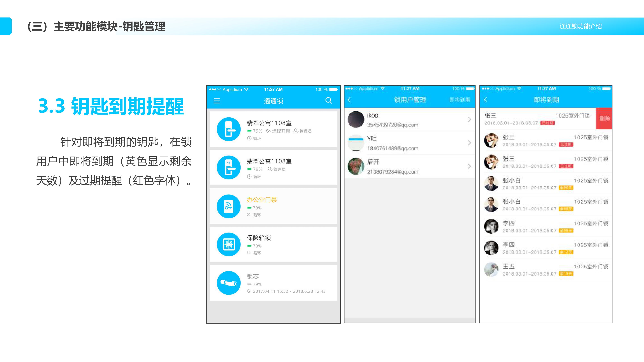Tap 王五 avatar thumbnail
This screenshot has width=644, height=362.
coord(491,269)
